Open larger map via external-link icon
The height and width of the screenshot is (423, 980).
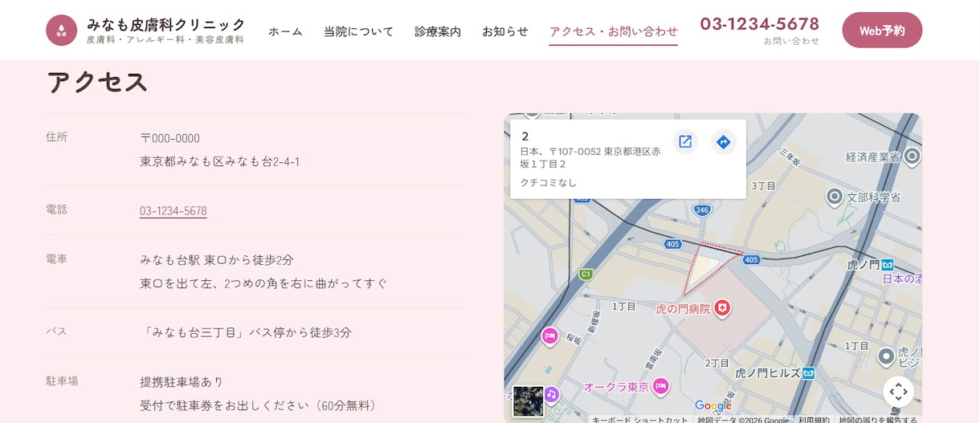(x=685, y=142)
